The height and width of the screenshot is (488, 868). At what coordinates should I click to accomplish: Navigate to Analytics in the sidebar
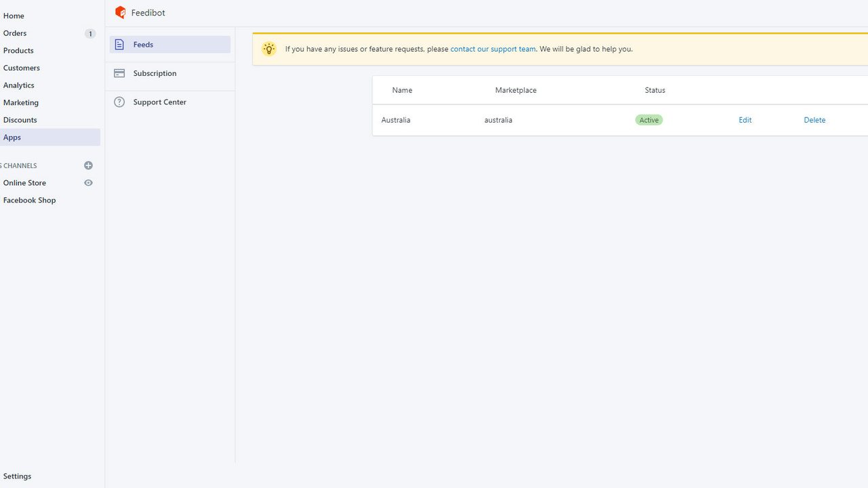point(18,85)
